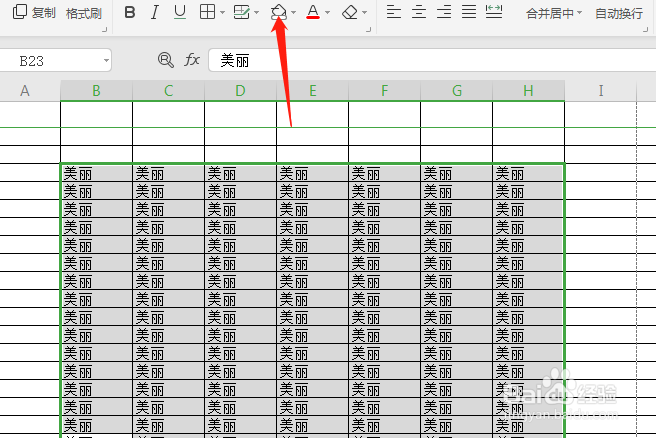Expand the Name Box dropdown

tap(106, 61)
